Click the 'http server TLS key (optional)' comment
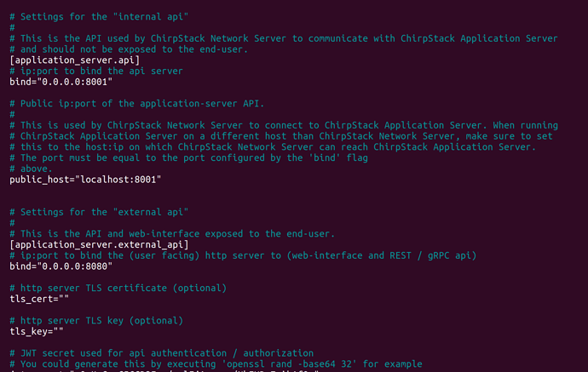 tap(96, 321)
